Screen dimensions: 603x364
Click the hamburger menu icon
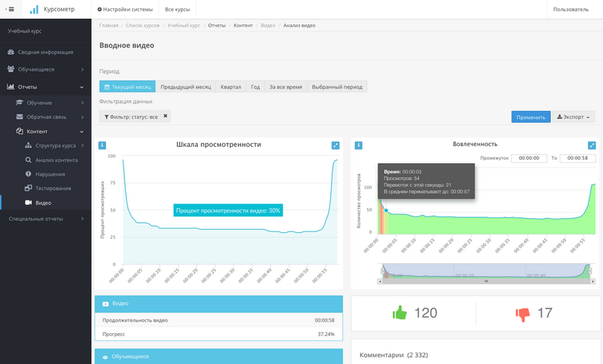11,10
